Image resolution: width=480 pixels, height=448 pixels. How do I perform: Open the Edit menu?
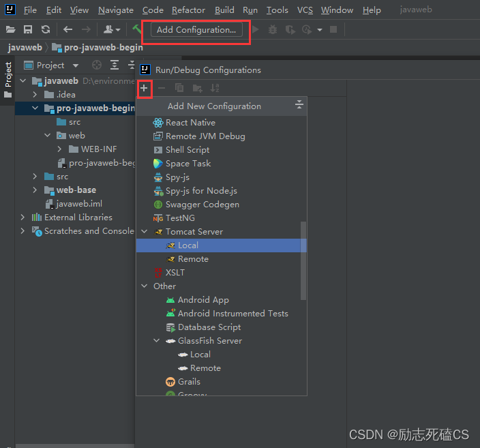(54, 10)
